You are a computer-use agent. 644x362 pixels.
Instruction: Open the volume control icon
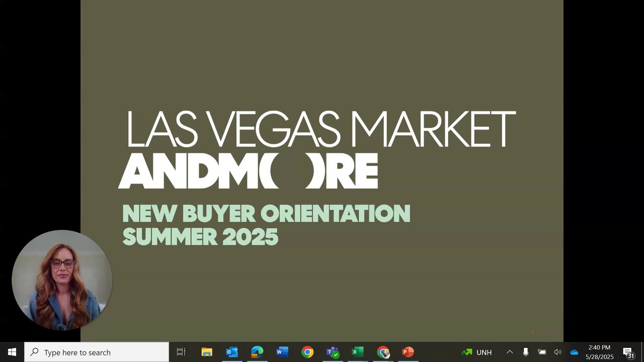(557, 352)
